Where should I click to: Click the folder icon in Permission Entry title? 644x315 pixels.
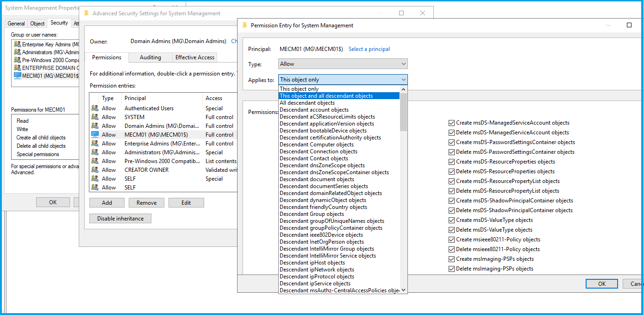pyautogui.click(x=245, y=25)
